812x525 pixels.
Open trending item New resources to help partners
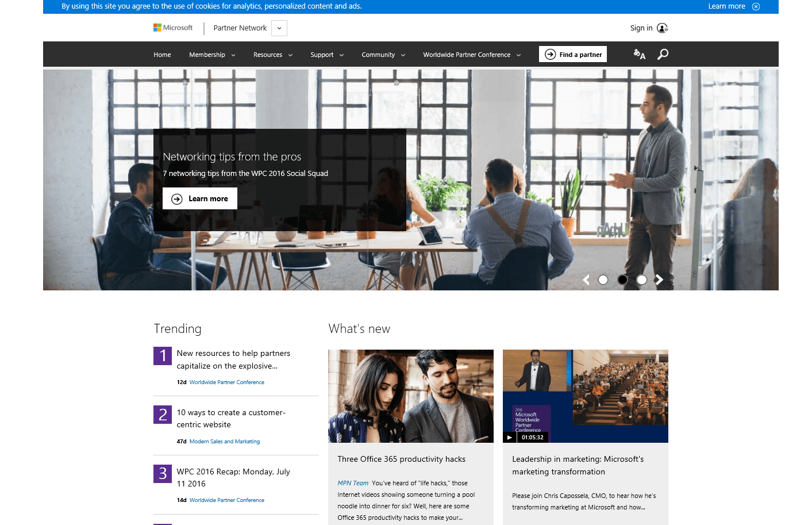pyautogui.click(x=233, y=359)
